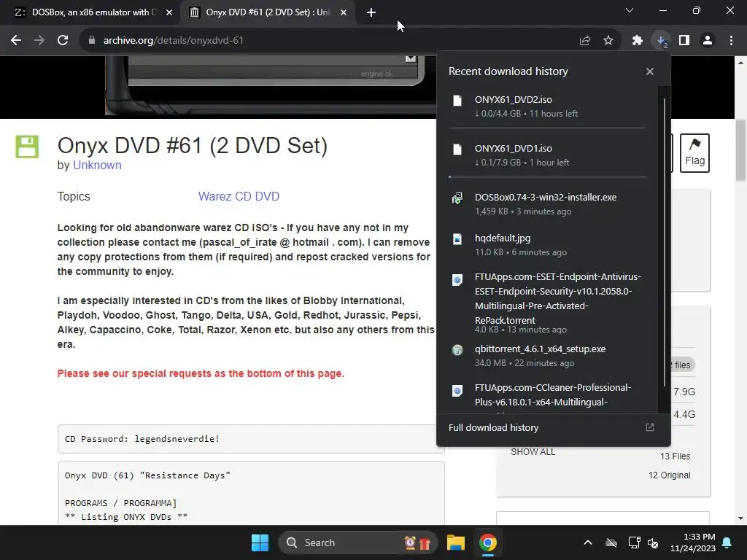The image size is (747, 560).
Task: Go back to previous page
Action: (16, 41)
